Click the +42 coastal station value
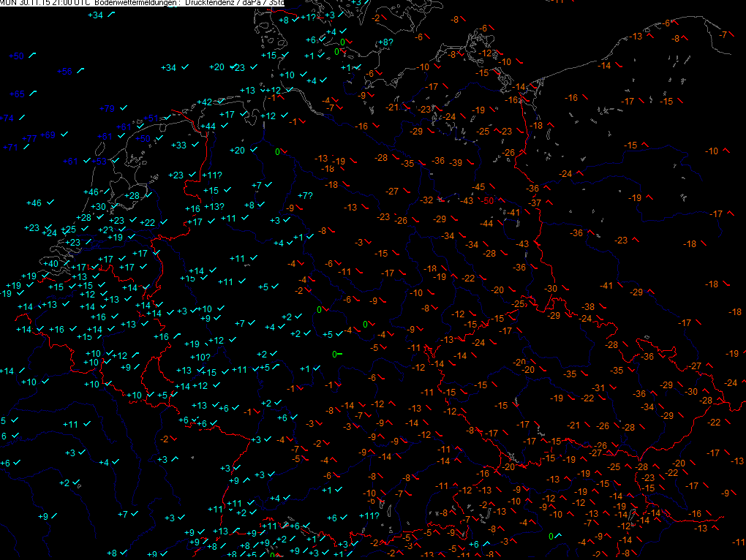 click(204, 102)
